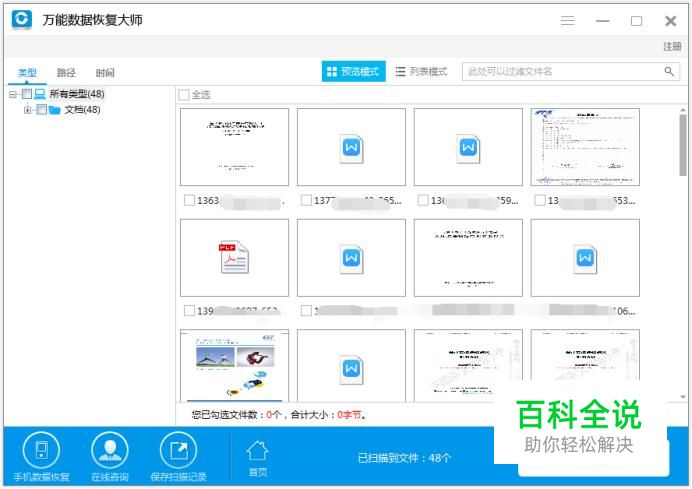Check the box for file ending 59...

[x=423, y=200]
